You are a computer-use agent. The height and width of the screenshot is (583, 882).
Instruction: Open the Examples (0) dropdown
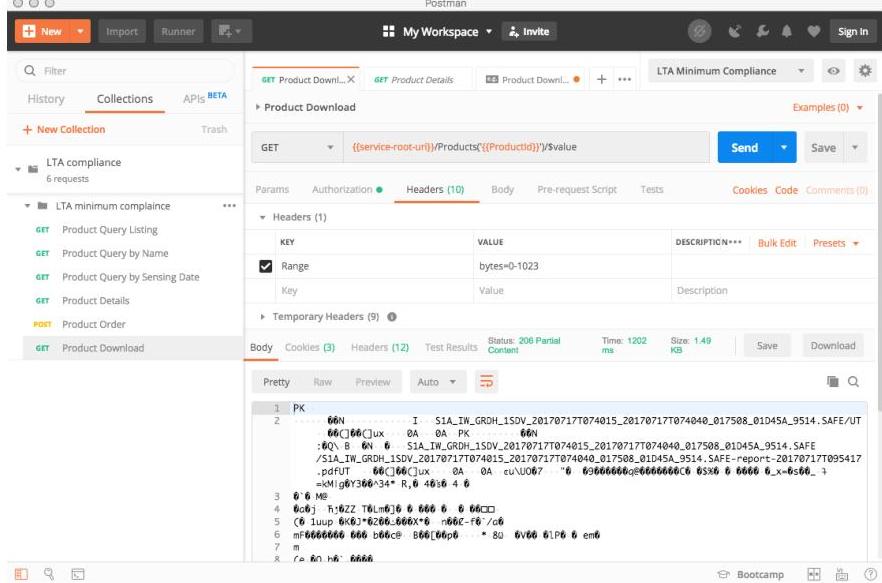click(x=827, y=107)
